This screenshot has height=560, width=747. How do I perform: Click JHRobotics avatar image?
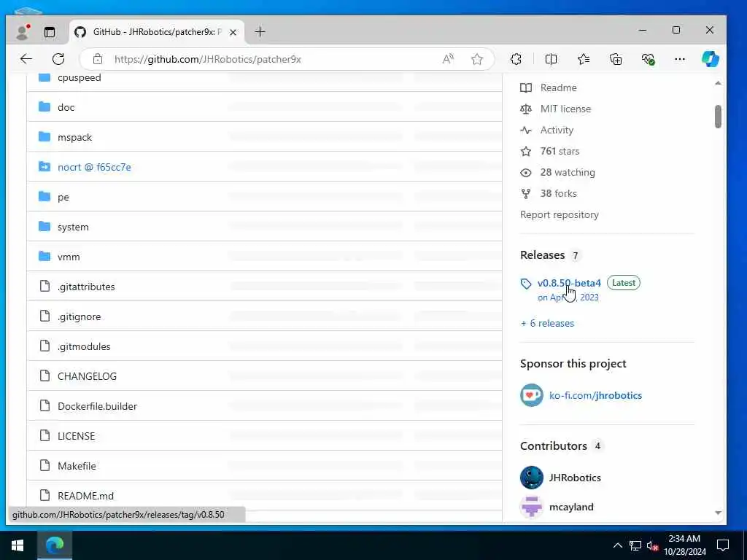(532, 478)
